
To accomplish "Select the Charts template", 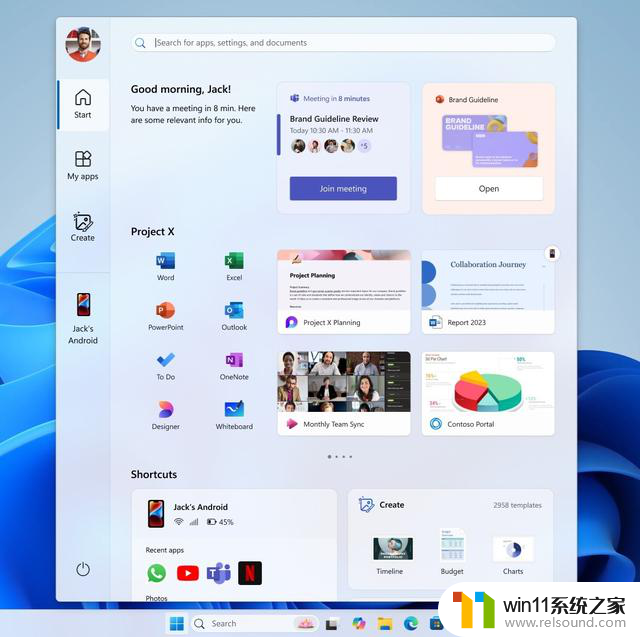I will [513, 555].
